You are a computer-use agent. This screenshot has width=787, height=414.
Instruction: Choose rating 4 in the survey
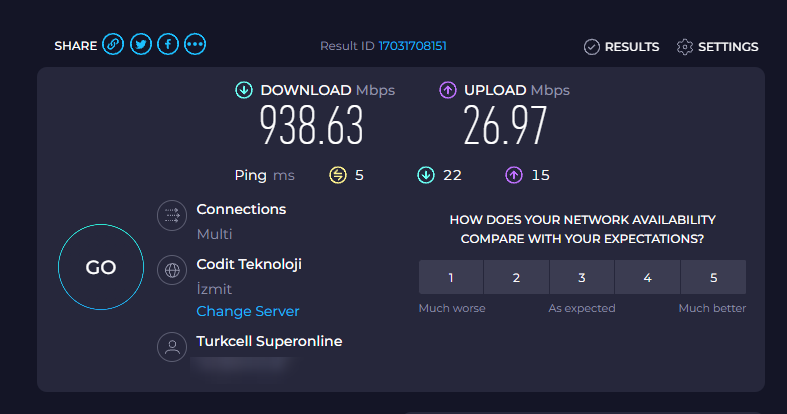(647, 277)
